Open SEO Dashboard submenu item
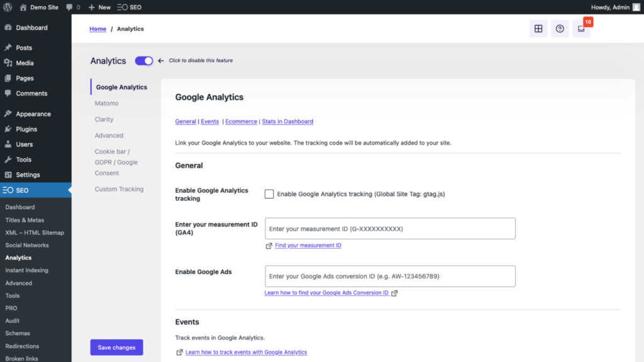 point(19,207)
